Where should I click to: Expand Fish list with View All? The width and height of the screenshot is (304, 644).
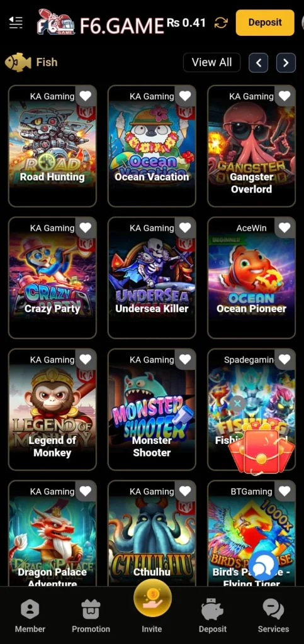coord(211,62)
